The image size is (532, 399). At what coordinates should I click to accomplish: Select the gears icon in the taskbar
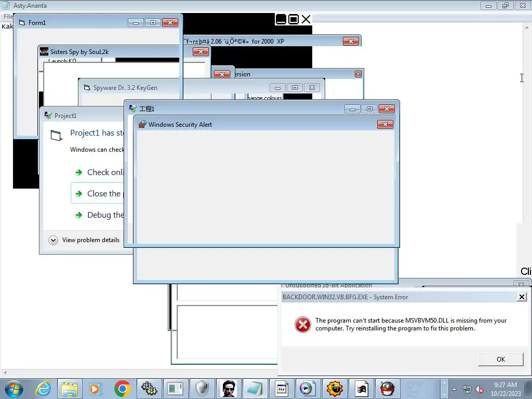tap(149, 389)
